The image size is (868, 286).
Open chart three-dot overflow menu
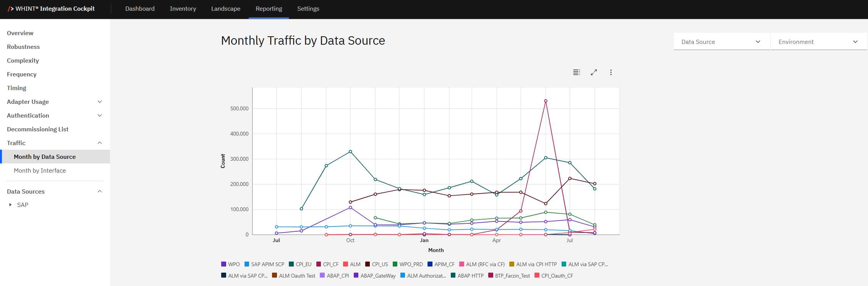point(611,73)
